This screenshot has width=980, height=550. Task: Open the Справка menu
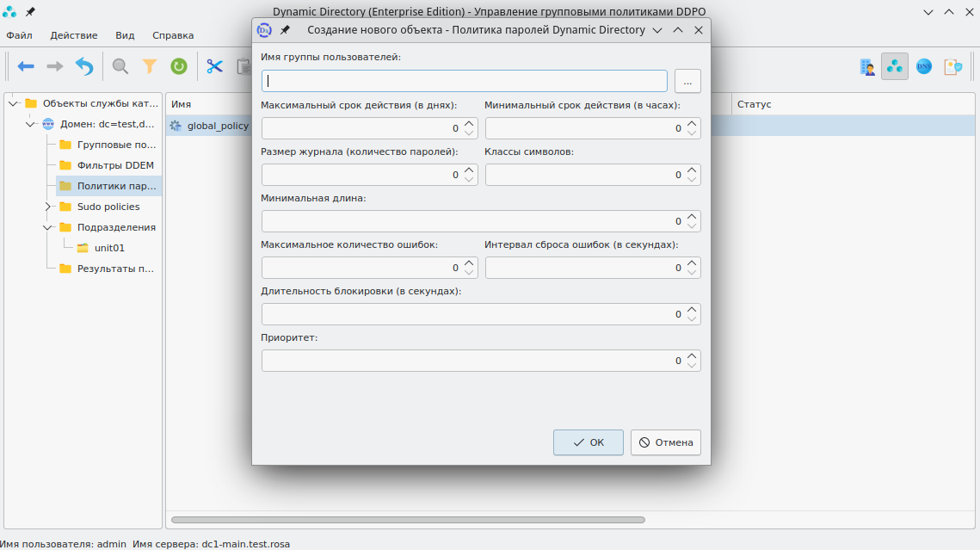coord(173,35)
